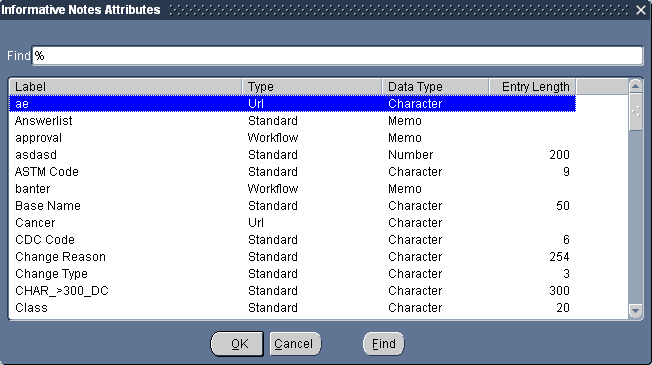
Task: Select the 'banter' row
Action: [x=293, y=189]
